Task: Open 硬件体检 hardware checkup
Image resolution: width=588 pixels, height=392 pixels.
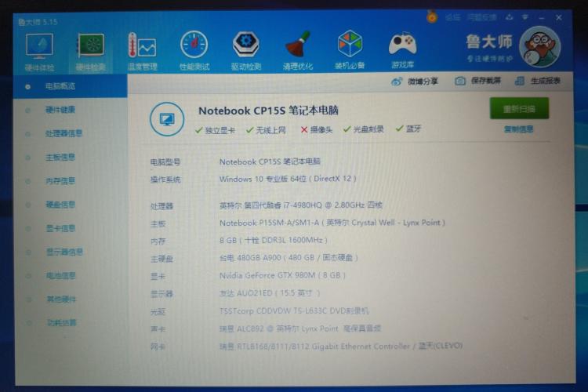Action: (39, 52)
